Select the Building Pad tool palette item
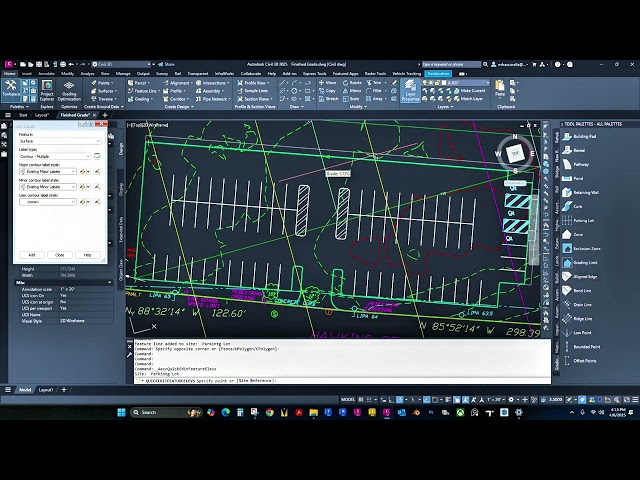This screenshot has width=640, height=480. click(x=580, y=136)
